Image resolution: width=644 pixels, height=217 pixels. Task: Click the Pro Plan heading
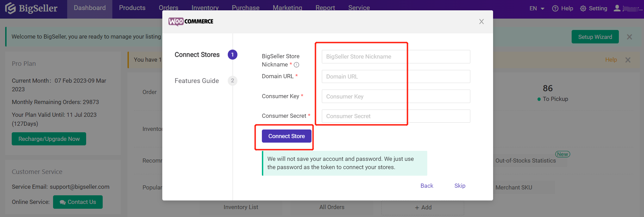24,63
